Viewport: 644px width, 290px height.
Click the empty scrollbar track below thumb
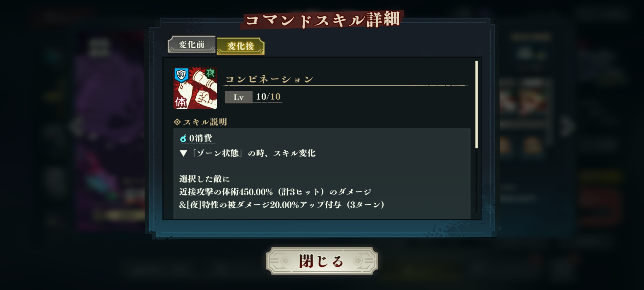[477, 181]
